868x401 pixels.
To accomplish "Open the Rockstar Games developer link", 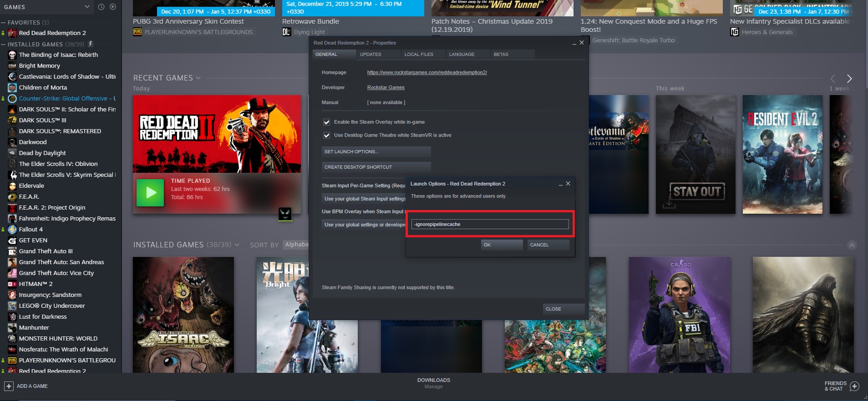I will (386, 87).
